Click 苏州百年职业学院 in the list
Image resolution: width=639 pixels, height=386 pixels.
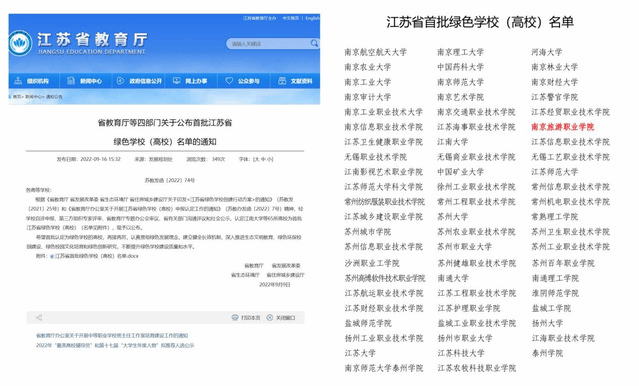point(563,263)
